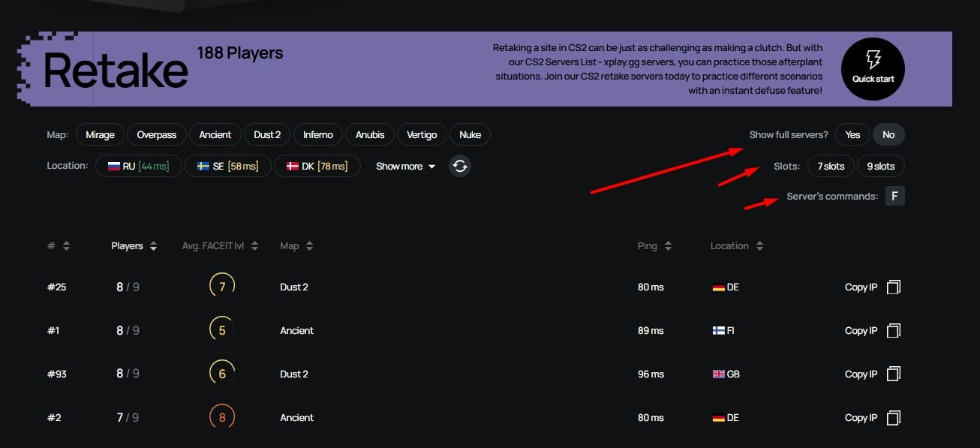Set Show full servers to Yes
The width and height of the screenshot is (980, 448).
(852, 135)
